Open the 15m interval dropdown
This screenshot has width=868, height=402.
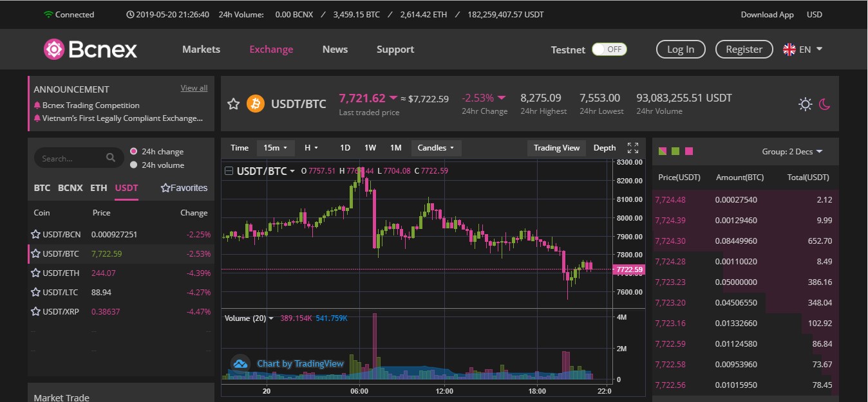click(x=276, y=147)
